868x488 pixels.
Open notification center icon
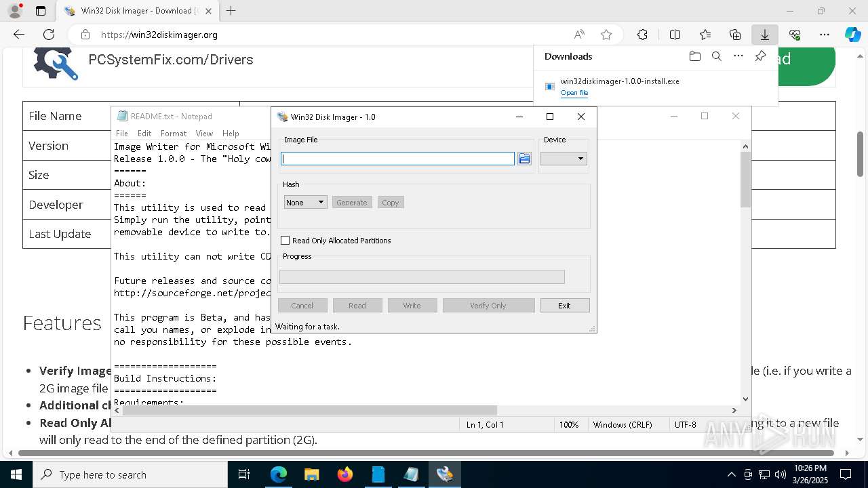tap(846, 474)
